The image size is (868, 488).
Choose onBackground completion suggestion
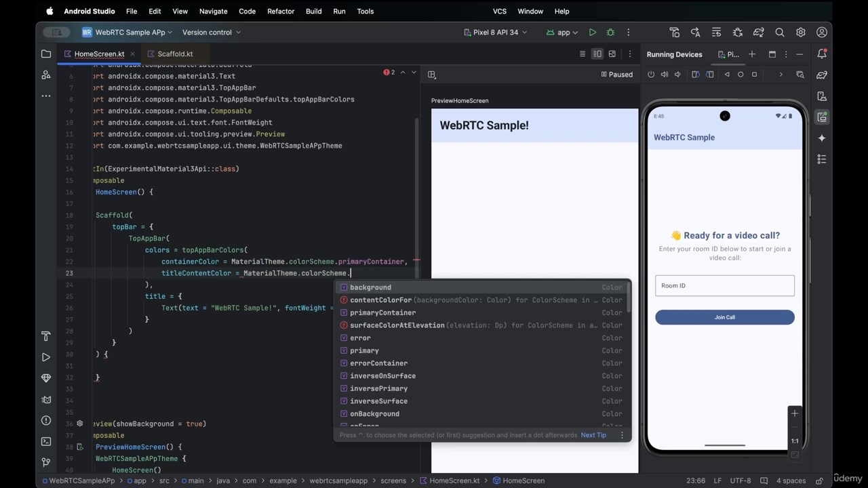(483, 413)
